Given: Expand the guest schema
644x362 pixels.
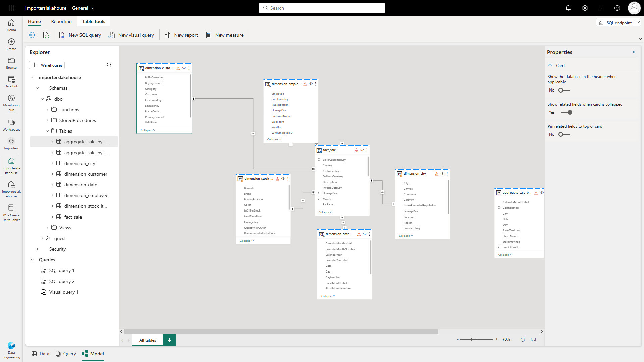Looking at the screenshot, I should 42,238.
